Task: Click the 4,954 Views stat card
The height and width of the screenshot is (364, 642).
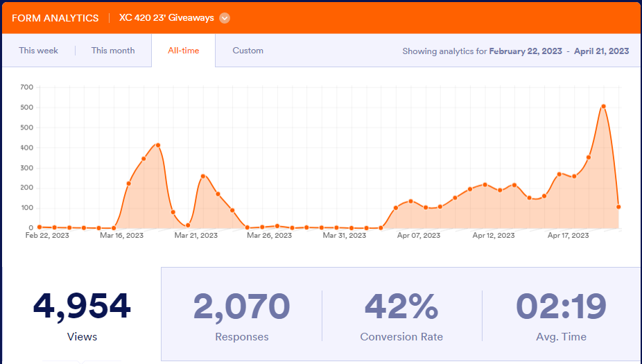Action: (82, 314)
